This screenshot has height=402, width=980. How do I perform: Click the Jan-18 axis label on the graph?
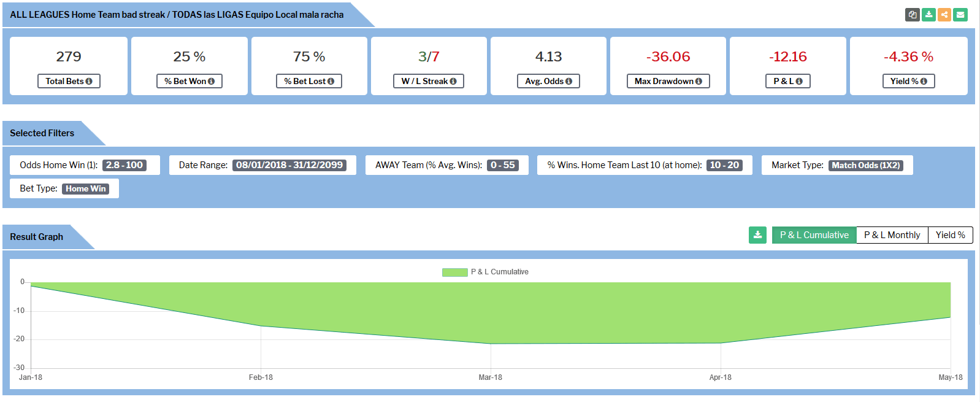point(31,377)
